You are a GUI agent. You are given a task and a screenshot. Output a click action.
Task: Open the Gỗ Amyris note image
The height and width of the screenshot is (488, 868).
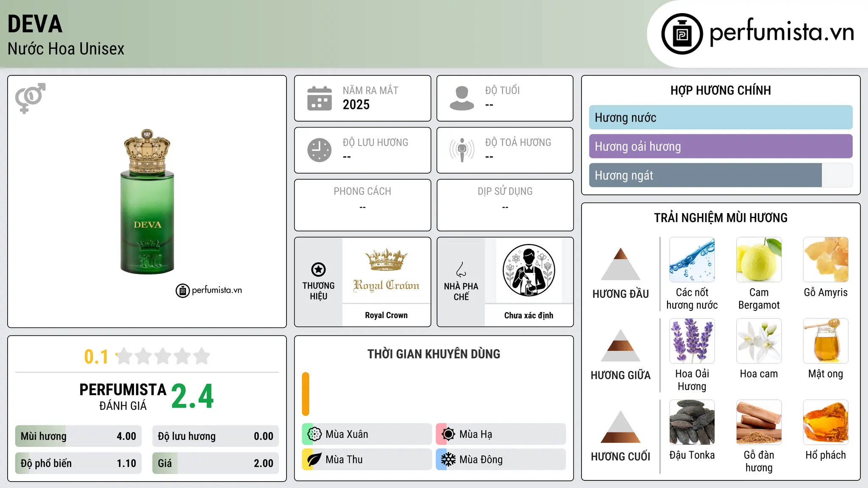click(x=826, y=260)
